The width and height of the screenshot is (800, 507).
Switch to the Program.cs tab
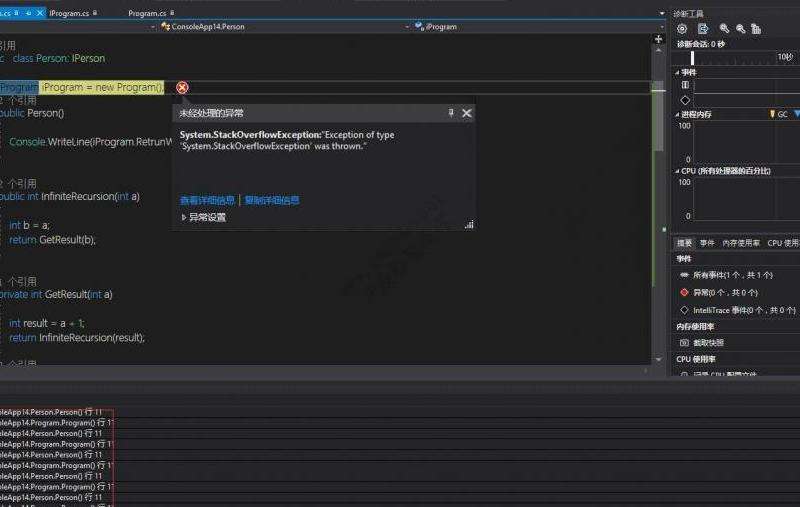tap(147, 13)
